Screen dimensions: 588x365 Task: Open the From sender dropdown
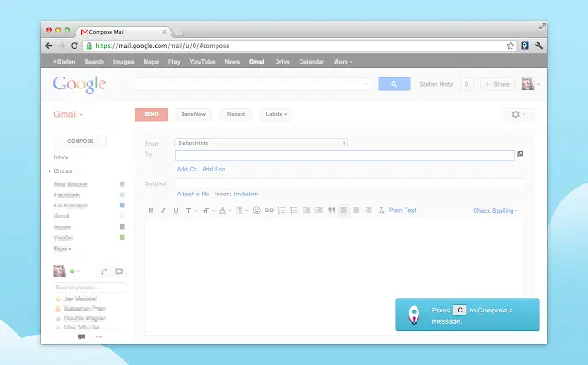pyautogui.click(x=261, y=143)
